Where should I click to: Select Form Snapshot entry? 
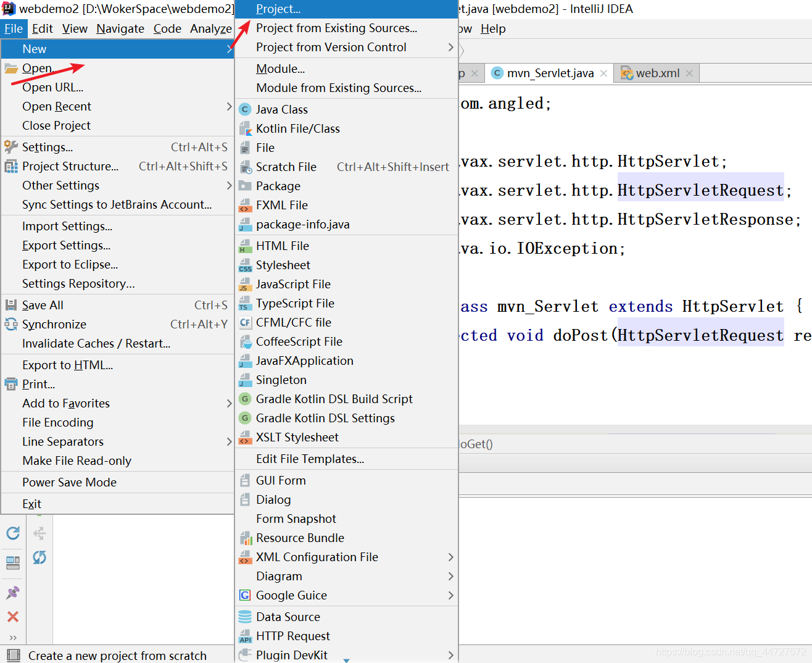[346, 519]
